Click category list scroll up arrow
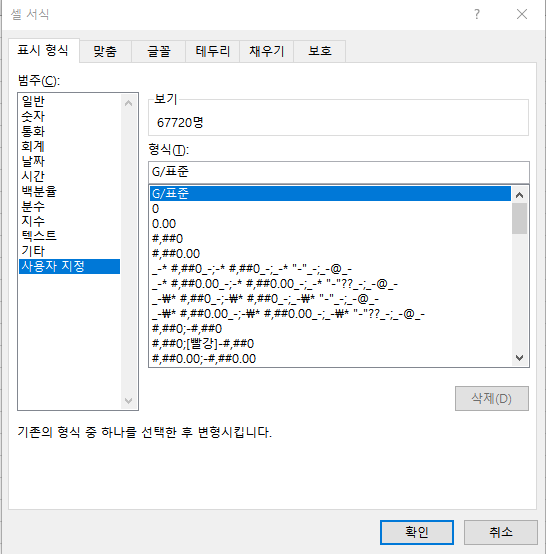Image resolution: width=546 pixels, height=554 pixels. (129, 103)
